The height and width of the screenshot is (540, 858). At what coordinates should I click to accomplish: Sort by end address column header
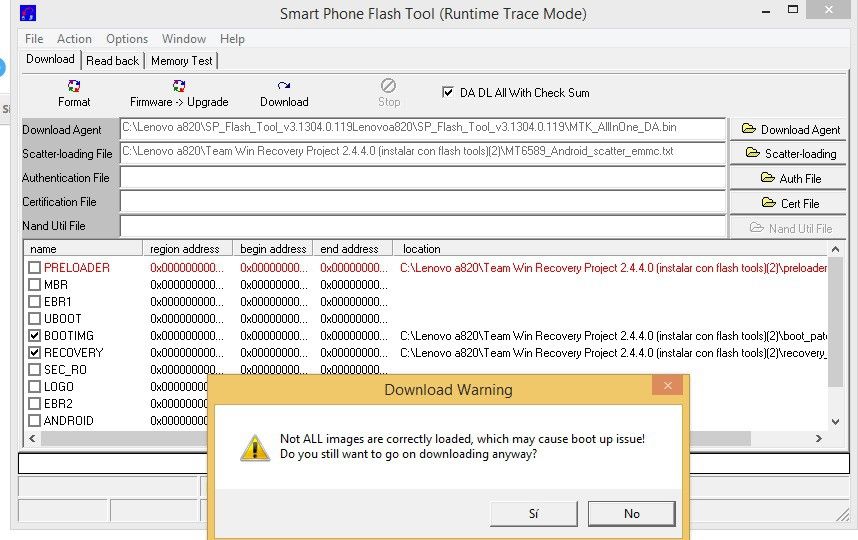pos(353,248)
